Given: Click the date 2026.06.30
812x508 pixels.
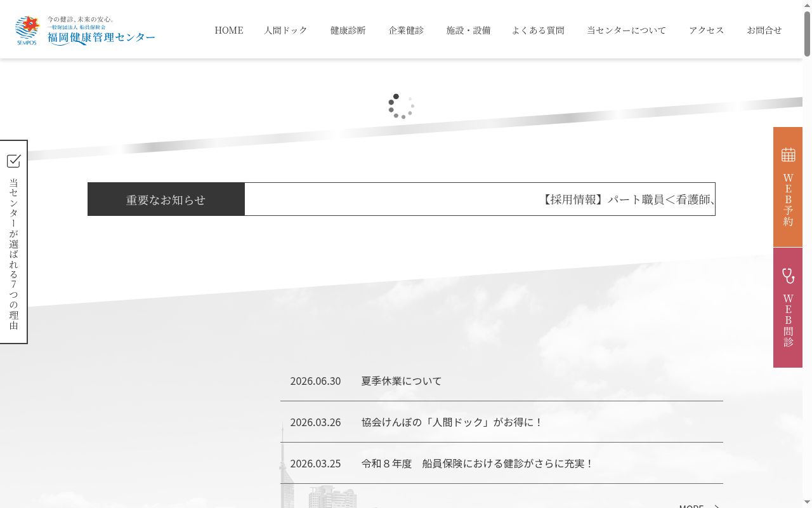Looking at the screenshot, I should [315, 381].
